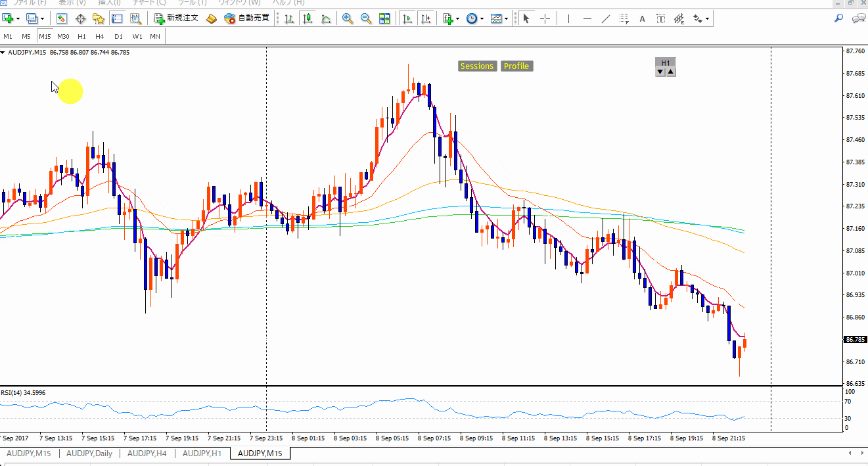Switch to the AUDJPY,Daily chart tab
This screenshot has width=868, height=466.
tap(89, 454)
